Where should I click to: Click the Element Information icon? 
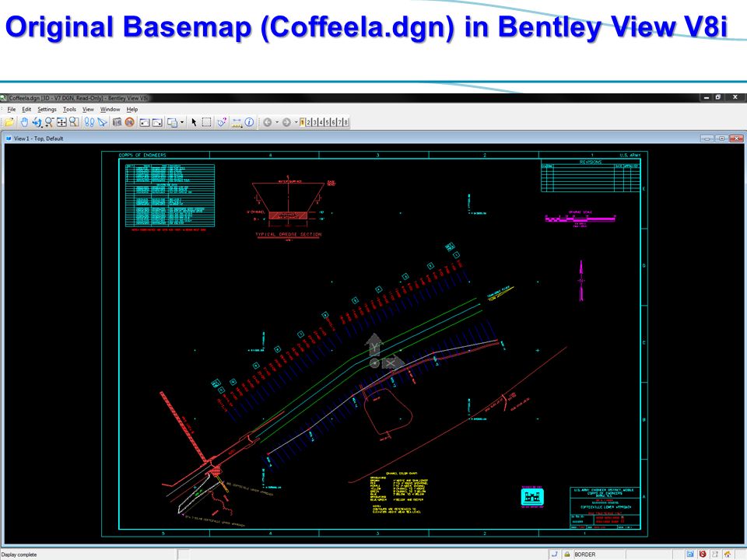pyautogui.click(x=249, y=122)
